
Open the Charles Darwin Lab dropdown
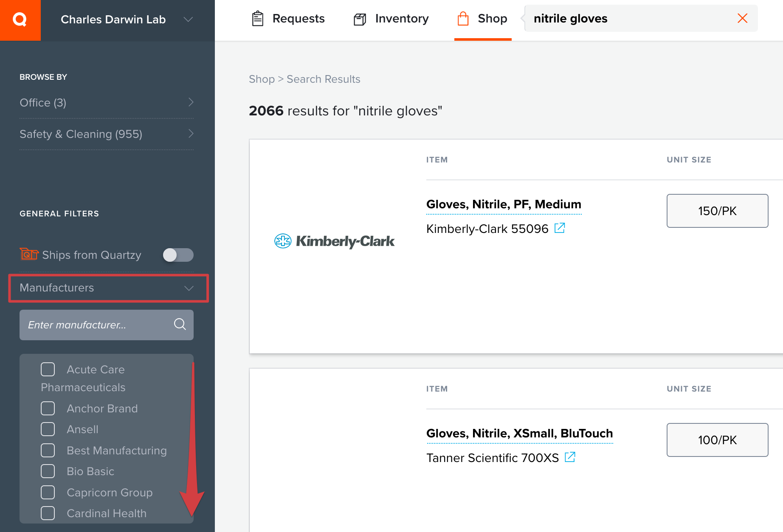point(127,20)
